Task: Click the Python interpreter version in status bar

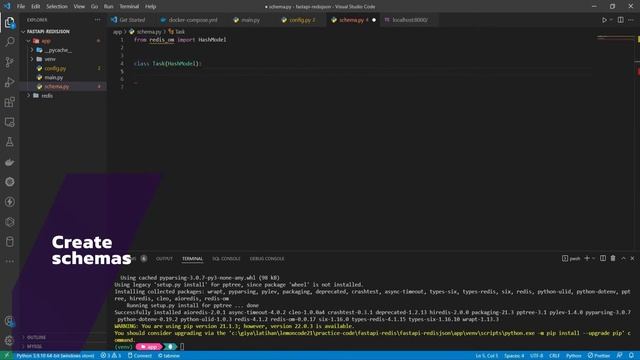Action: click(x=55, y=356)
